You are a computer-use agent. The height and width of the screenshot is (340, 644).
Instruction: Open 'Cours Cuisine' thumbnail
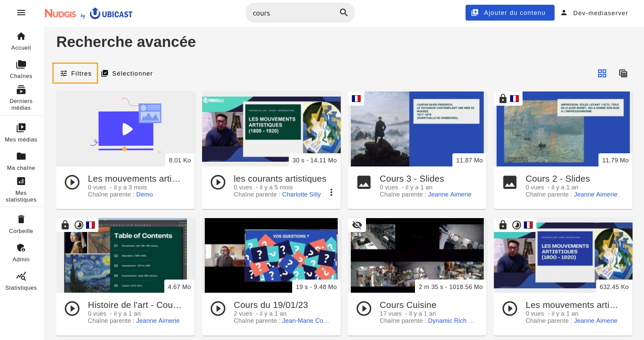[x=417, y=255]
